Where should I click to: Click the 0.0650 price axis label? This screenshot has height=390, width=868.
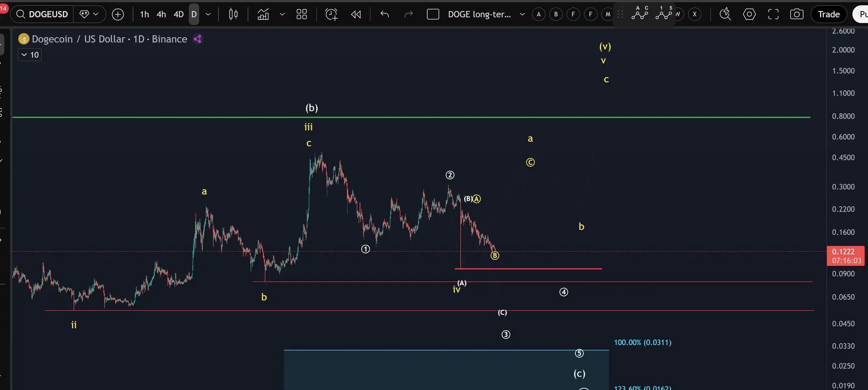(843, 297)
